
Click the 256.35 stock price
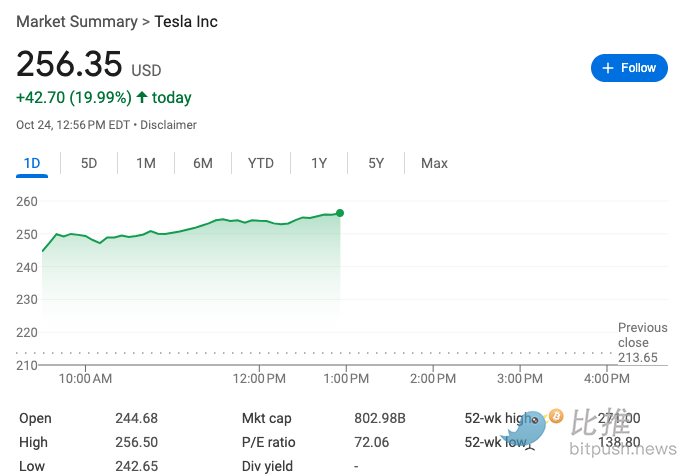(69, 65)
